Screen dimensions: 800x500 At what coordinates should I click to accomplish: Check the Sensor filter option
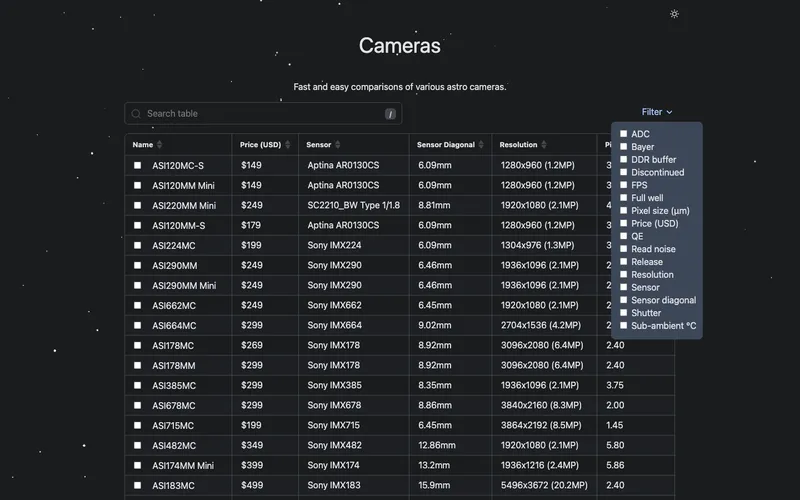pyautogui.click(x=623, y=287)
